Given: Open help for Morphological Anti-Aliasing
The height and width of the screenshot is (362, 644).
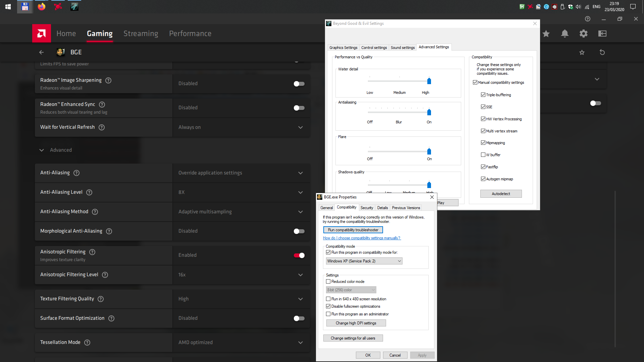Looking at the screenshot, I should tap(109, 231).
